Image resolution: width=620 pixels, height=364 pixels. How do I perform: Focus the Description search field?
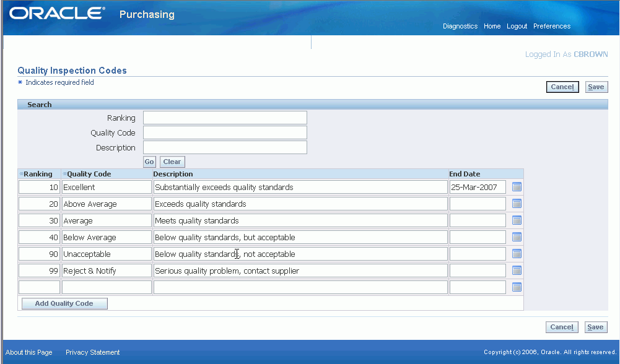tap(225, 147)
